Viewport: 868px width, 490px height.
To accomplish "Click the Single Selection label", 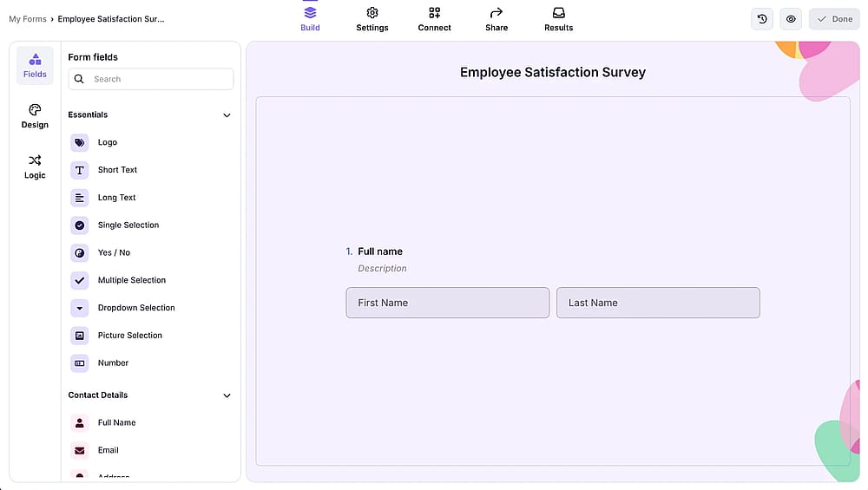I will [x=128, y=225].
